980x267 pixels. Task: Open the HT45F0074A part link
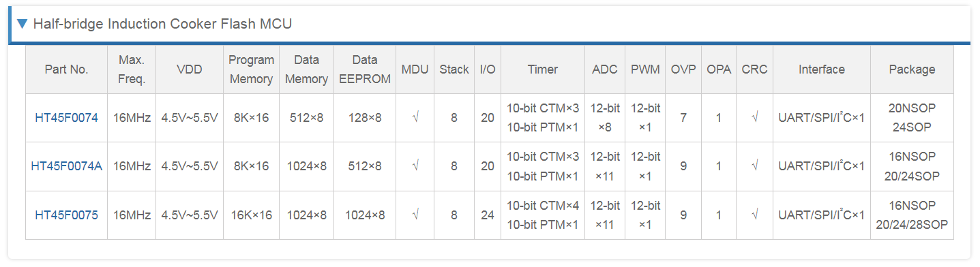(x=66, y=166)
